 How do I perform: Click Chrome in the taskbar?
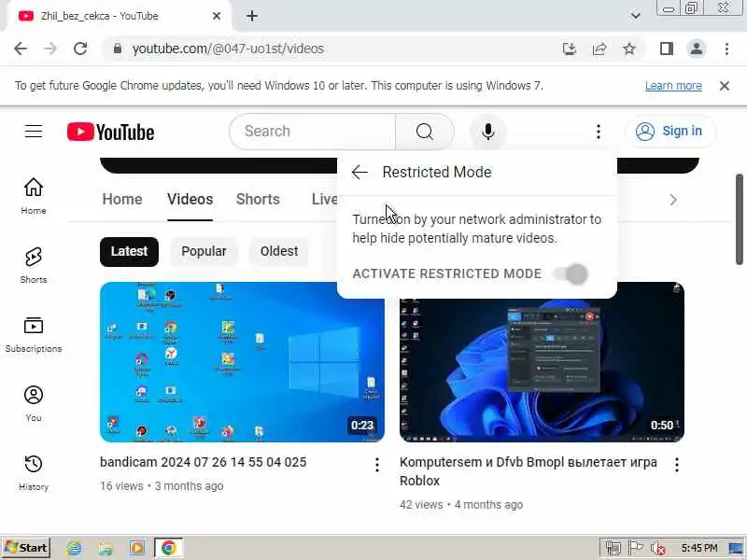pos(168,548)
